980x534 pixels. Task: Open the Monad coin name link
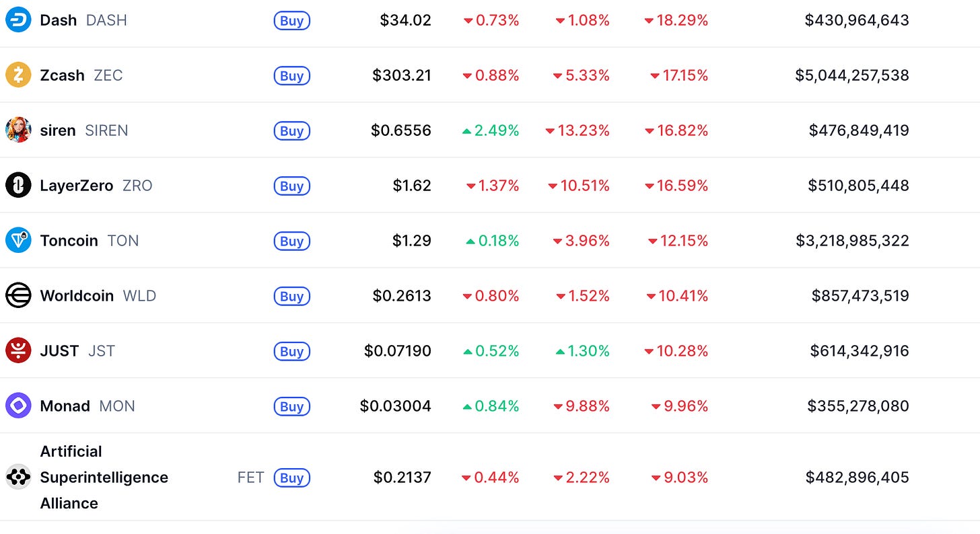click(65, 406)
